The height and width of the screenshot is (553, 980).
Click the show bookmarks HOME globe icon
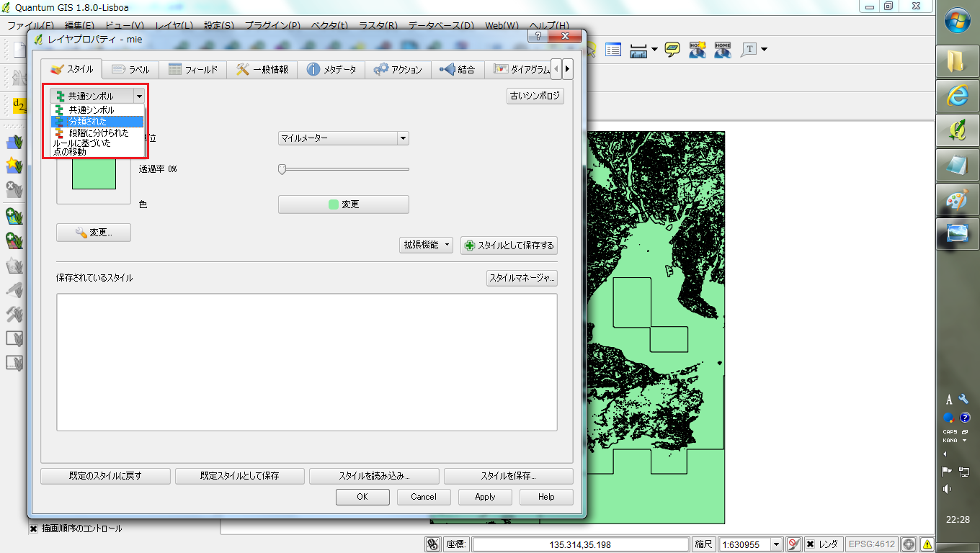[x=722, y=50]
